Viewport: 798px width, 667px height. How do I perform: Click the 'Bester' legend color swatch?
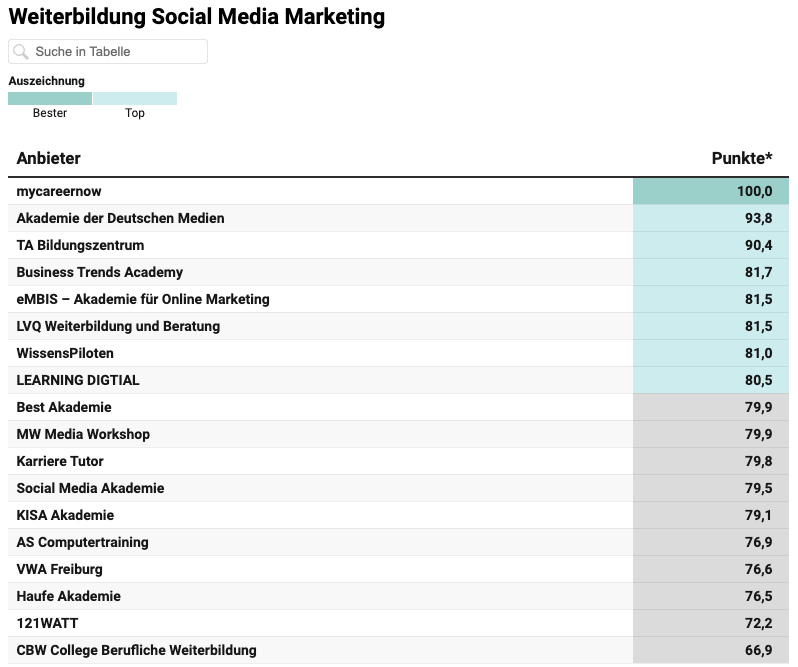click(50, 99)
